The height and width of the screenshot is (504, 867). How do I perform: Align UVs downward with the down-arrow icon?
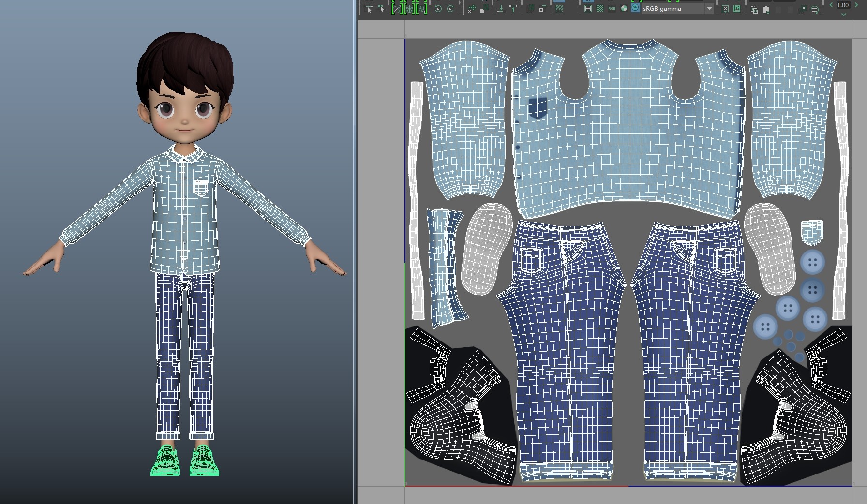[501, 9]
